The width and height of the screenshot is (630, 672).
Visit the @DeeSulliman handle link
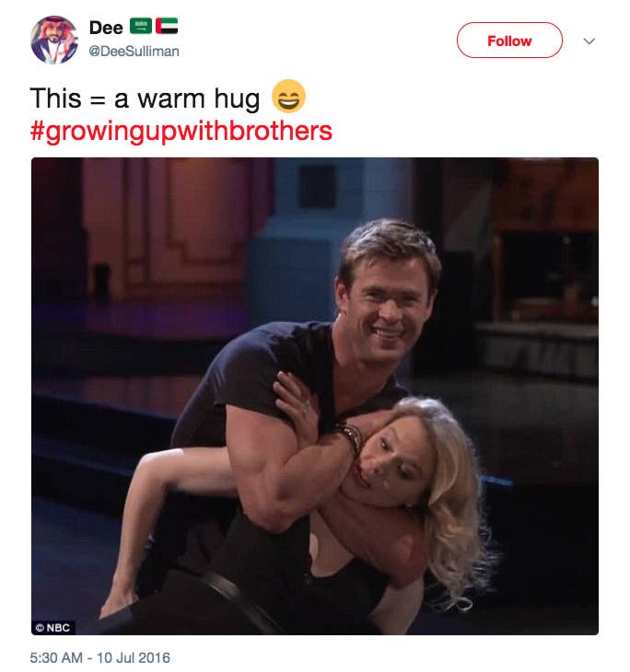click(x=134, y=51)
